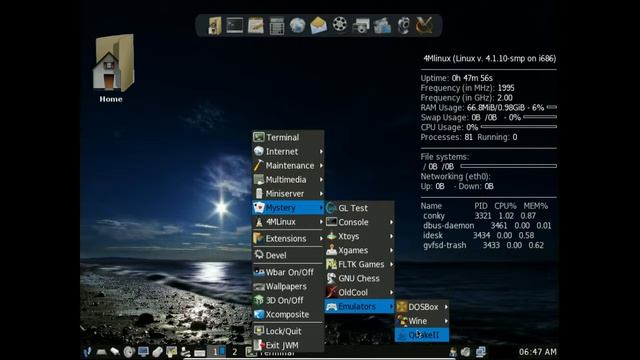Image resolution: width=640 pixels, height=360 pixels.
Task: Launch the calculator icon in the dock
Action: pos(277,26)
